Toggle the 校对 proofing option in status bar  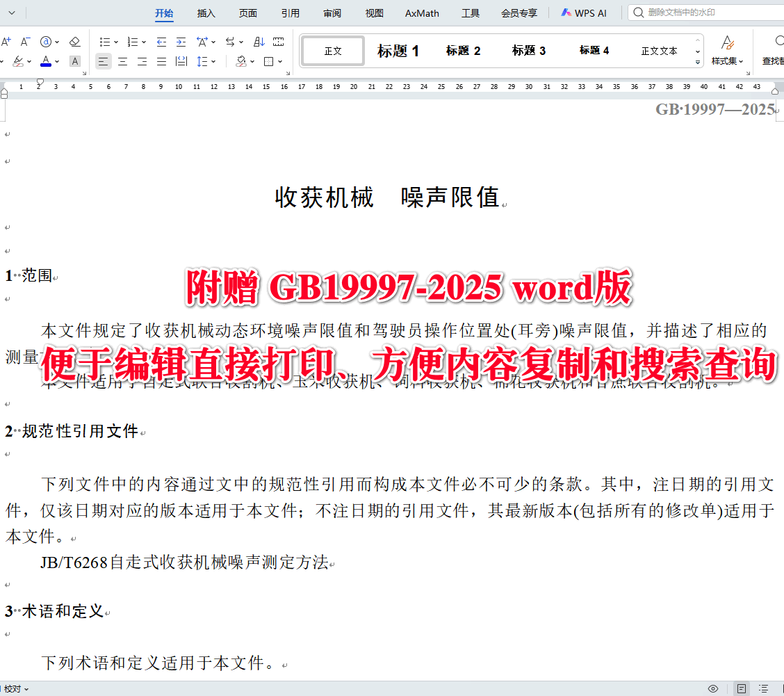pyautogui.click(x=14, y=690)
